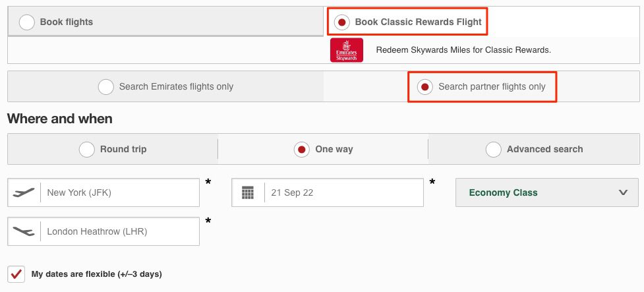Click Redeem Skywards Miles for Classic Rewards text
Image resolution: width=644 pixels, height=292 pixels.
coord(463,50)
